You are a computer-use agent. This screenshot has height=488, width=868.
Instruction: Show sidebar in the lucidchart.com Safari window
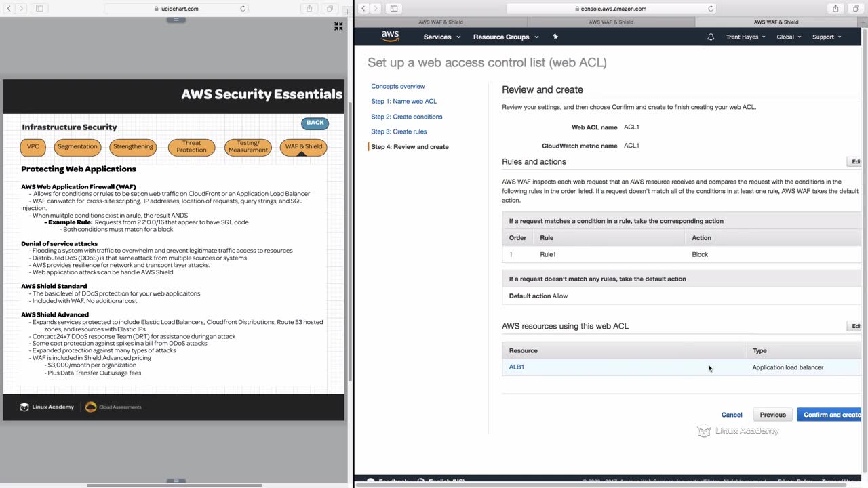click(x=39, y=9)
